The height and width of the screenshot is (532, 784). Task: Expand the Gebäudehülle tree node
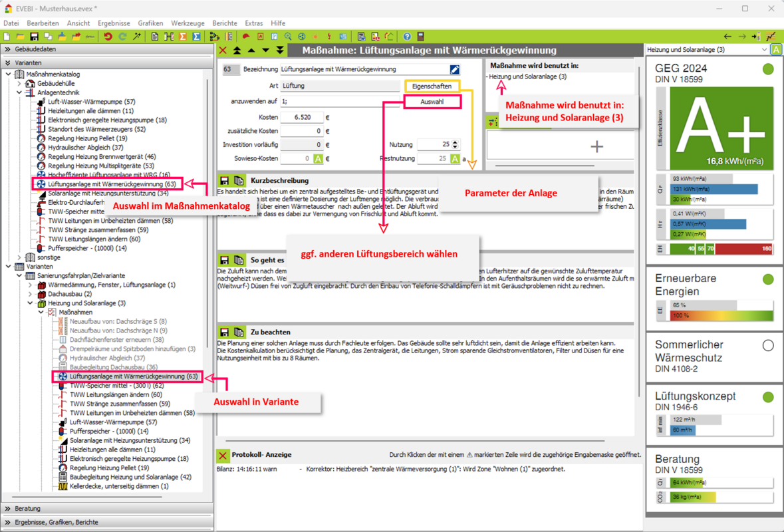click(19, 84)
